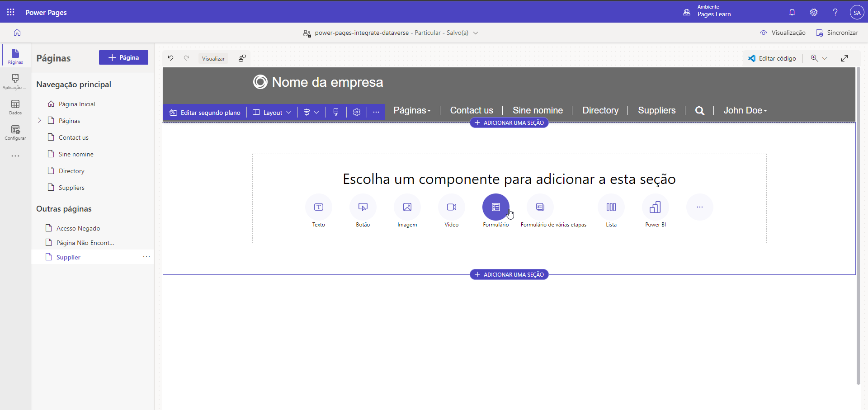Open the SA account avatar
868x410 pixels.
point(857,12)
